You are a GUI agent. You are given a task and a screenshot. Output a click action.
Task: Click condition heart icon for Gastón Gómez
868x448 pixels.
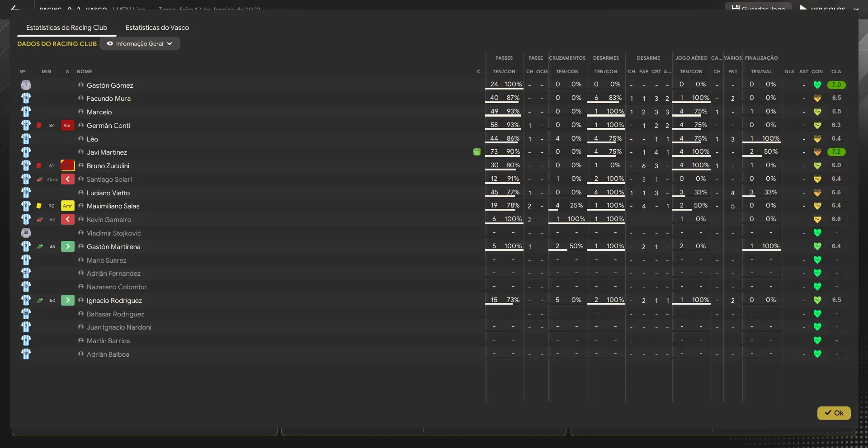[817, 85]
